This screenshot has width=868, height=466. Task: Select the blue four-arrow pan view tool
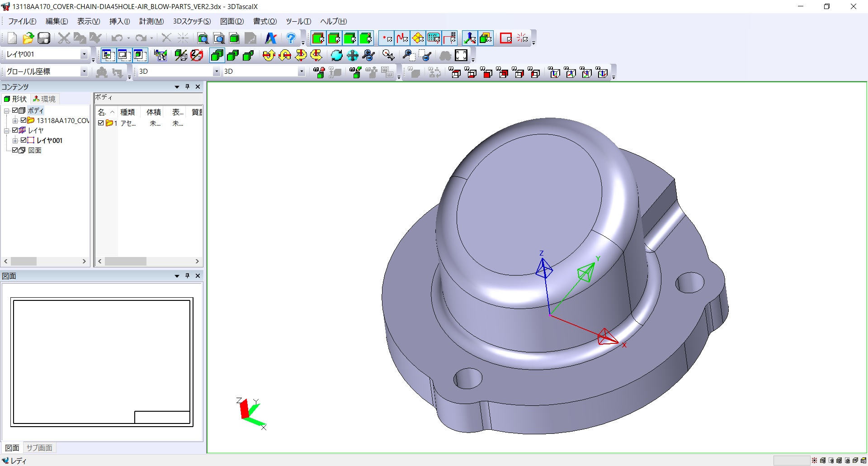click(353, 55)
